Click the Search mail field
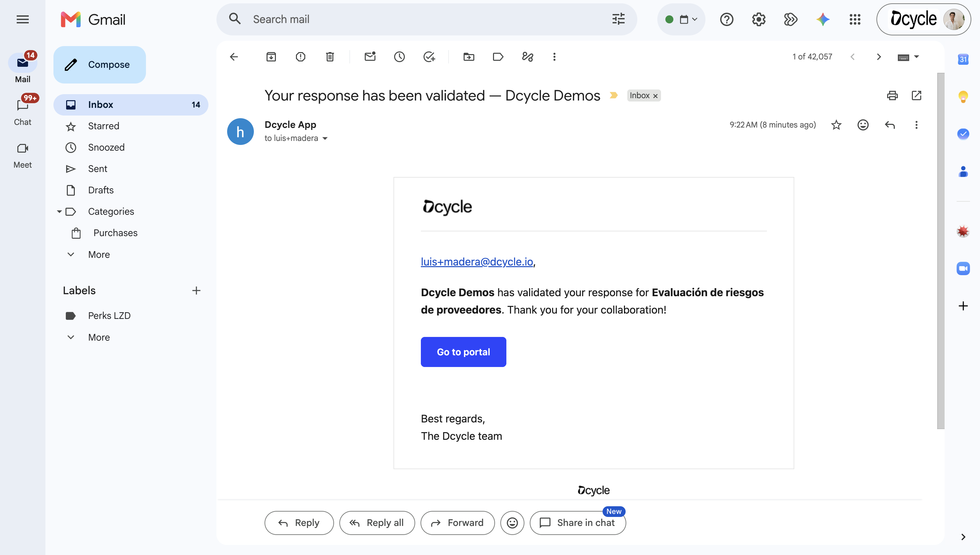980x555 pixels. [426, 19]
